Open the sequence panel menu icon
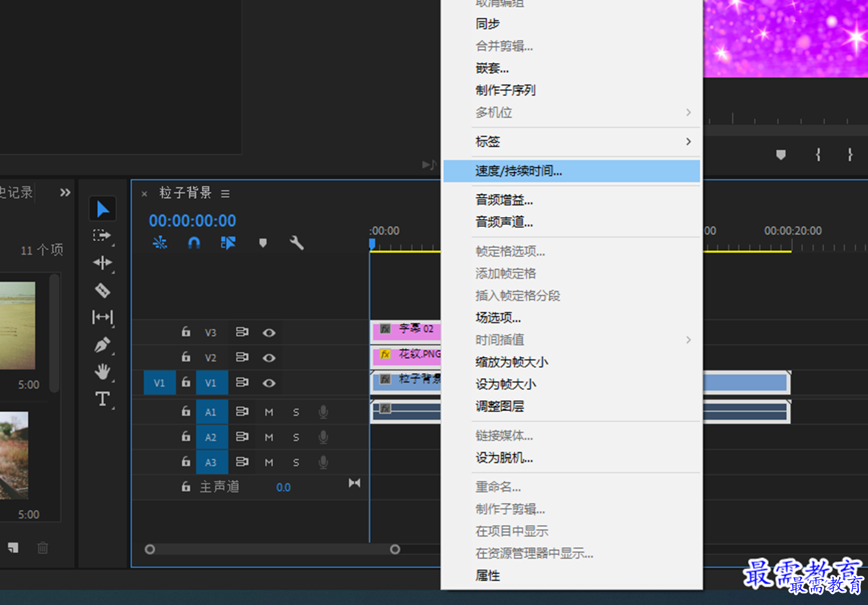 tap(225, 193)
